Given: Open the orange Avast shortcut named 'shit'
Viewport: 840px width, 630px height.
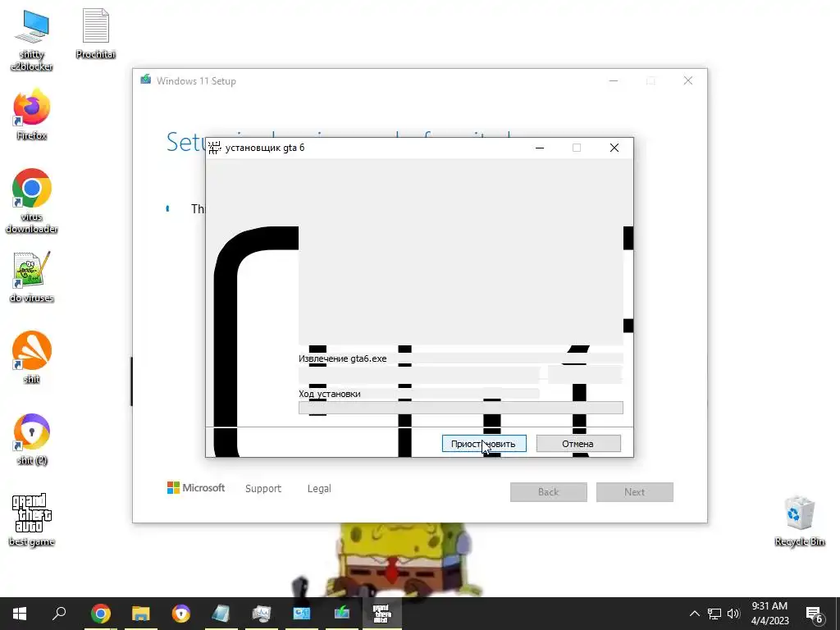Looking at the screenshot, I should 32,358.
